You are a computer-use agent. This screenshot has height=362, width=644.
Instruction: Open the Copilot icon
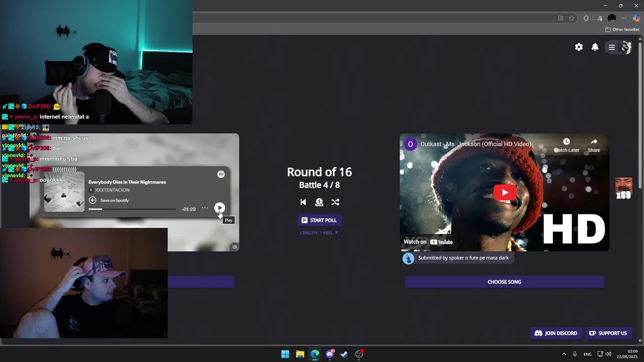point(636,18)
